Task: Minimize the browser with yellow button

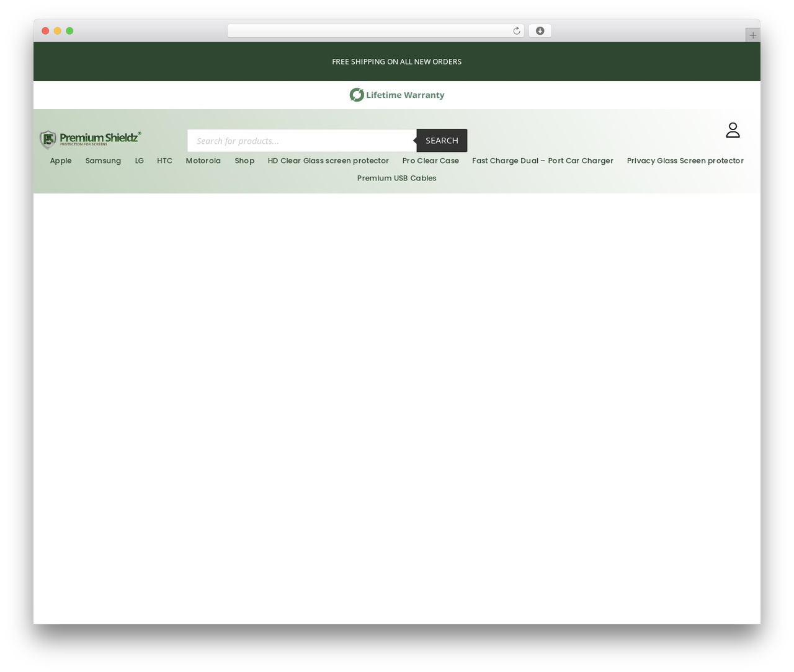Action: click(58, 31)
